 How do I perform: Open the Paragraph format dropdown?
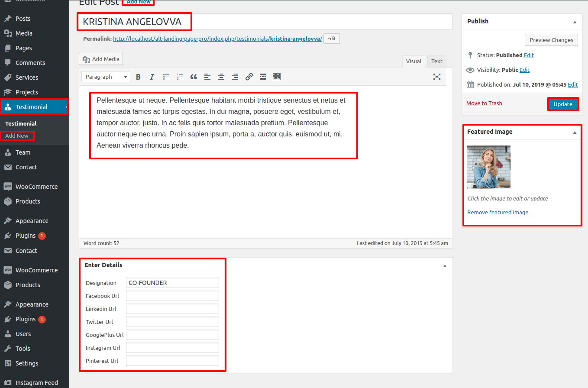tap(106, 77)
